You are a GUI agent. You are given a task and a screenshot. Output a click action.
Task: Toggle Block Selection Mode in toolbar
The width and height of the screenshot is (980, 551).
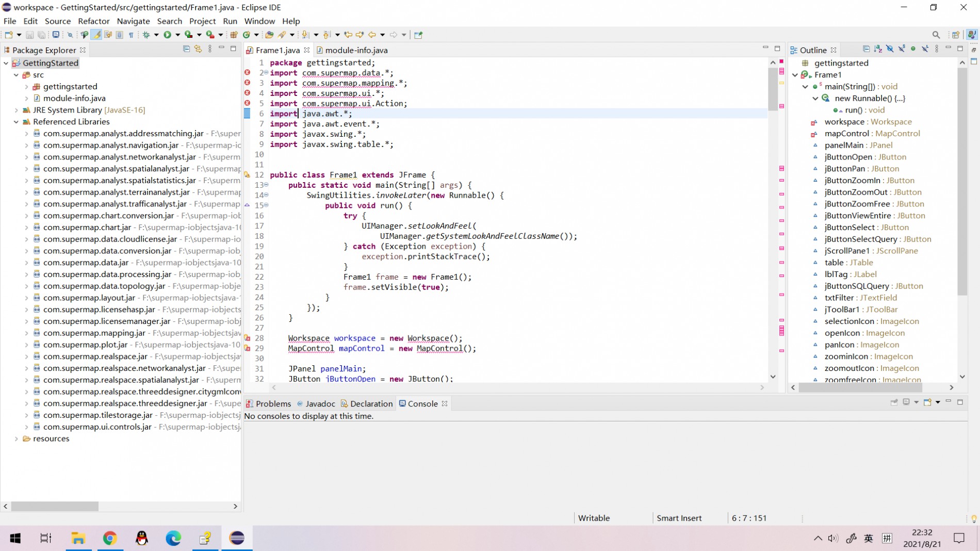pos(119,35)
